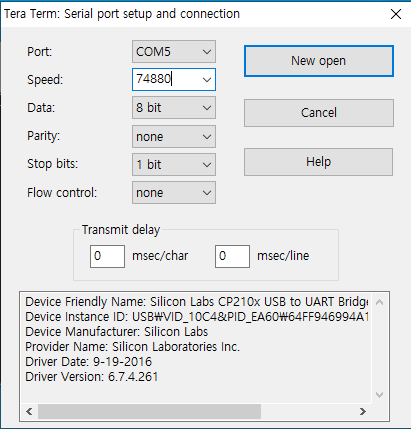Click the Driver Date: 9-19-2016 line

pyautogui.click(x=89, y=362)
